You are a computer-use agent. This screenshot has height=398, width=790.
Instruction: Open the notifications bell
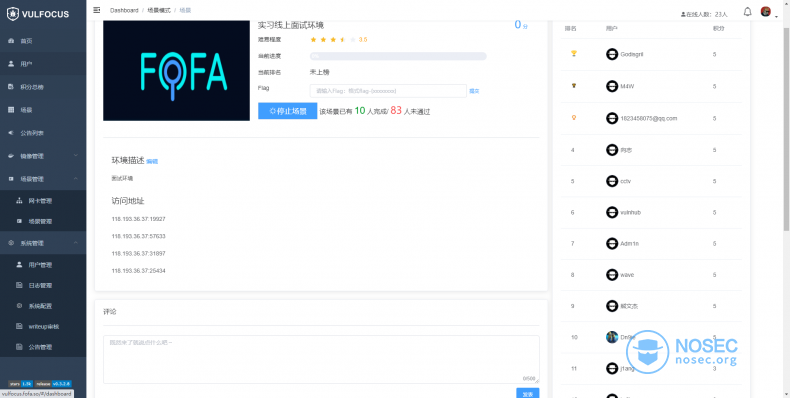(748, 12)
